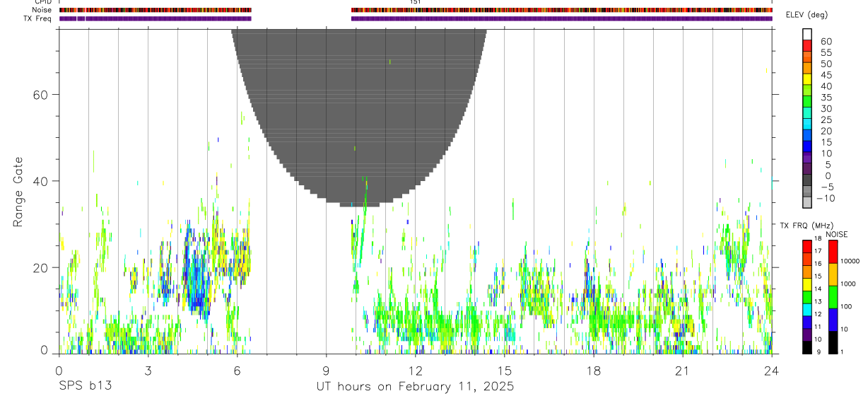This screenshot has height=401, width=868.
Task: Click the red 17-18 MHz TX FRQ swatch
Action: (807, 247)
